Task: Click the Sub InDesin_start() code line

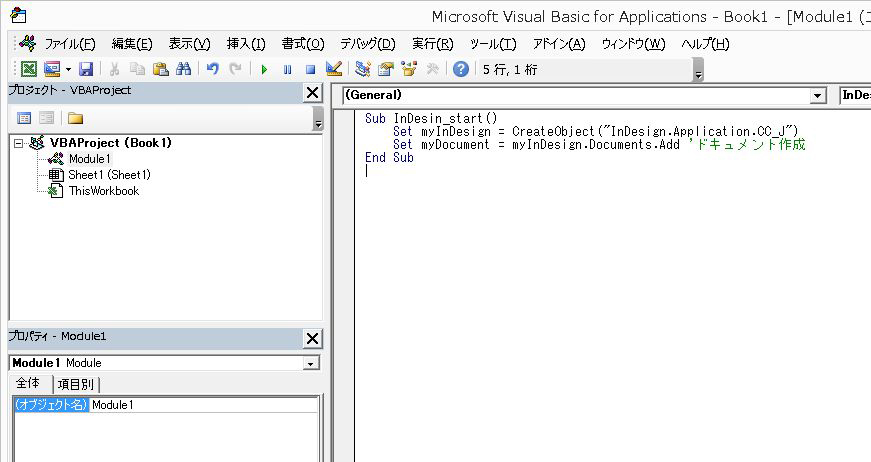Action: coord(431,118)
